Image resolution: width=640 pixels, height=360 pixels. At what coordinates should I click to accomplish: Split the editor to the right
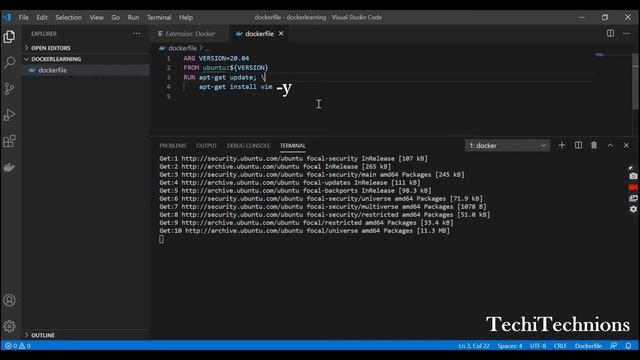(x=610, y=33)
